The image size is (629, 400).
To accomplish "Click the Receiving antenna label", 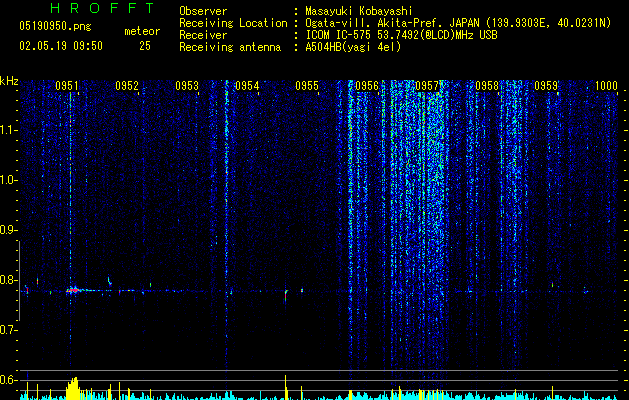I will coord(230,47).
